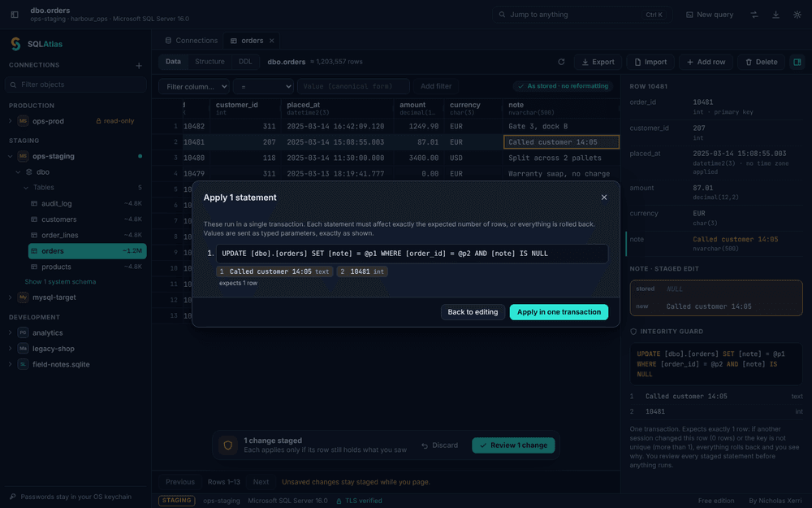
Task: Focus the Jump to anything search box
Action: [x=582, y=15]
